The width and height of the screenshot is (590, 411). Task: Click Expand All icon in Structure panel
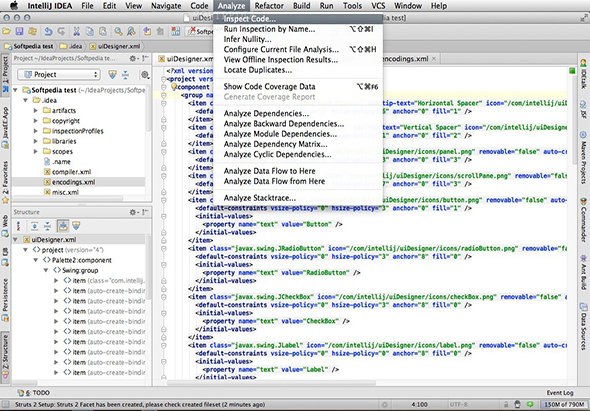coord(34,226)
